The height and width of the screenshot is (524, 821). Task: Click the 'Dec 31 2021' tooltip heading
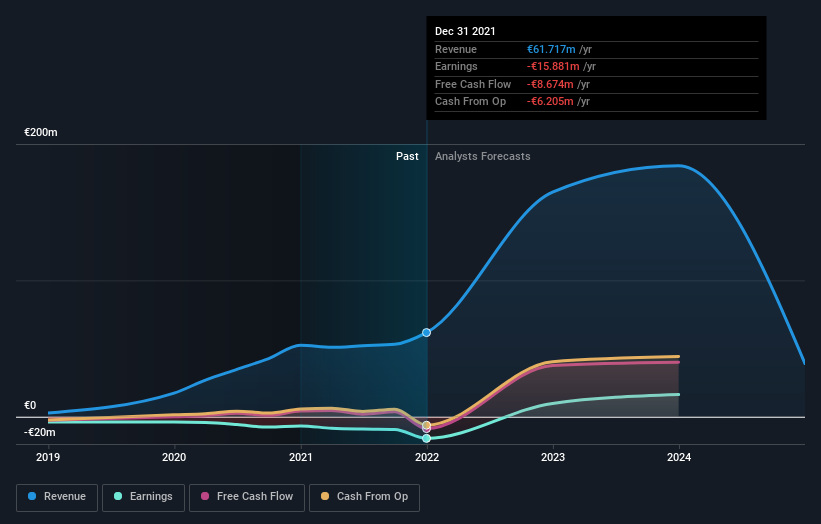465,31
